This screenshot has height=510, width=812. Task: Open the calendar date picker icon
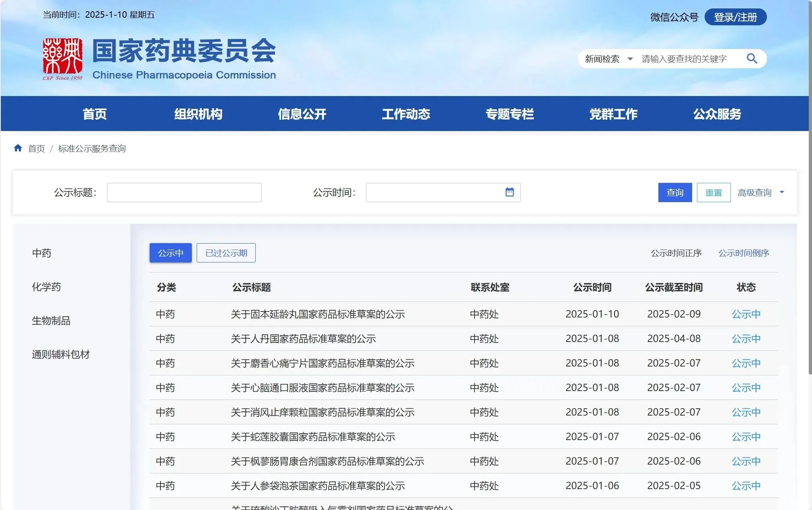pyautogui.click(x=509, y=192)
